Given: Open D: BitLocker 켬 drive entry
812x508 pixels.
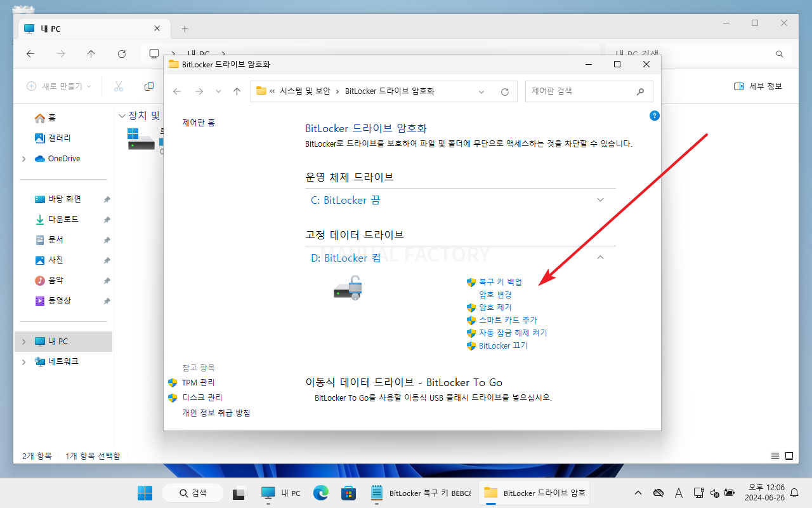Looking at the screenshot, I should click(346, 258).
